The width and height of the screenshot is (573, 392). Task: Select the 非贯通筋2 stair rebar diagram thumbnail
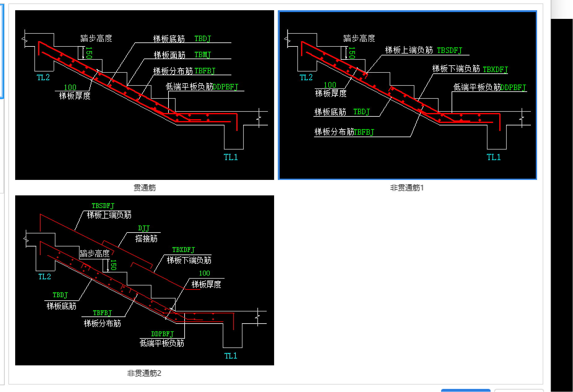145,280
